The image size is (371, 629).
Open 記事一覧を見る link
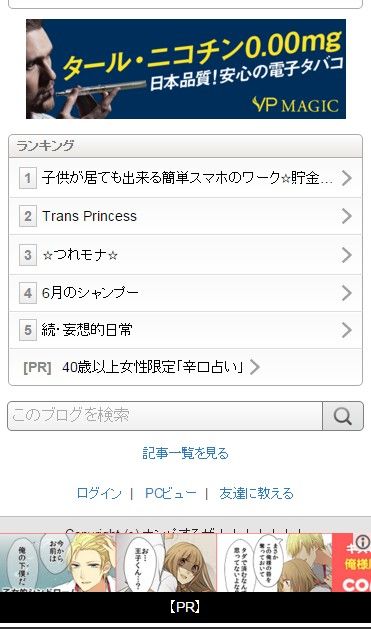[185, 453]
